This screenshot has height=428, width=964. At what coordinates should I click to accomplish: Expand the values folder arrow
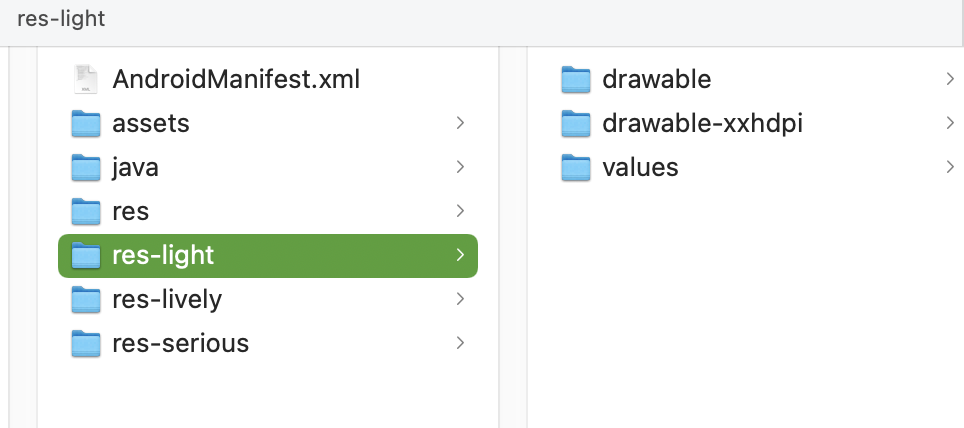click(949, 167)
